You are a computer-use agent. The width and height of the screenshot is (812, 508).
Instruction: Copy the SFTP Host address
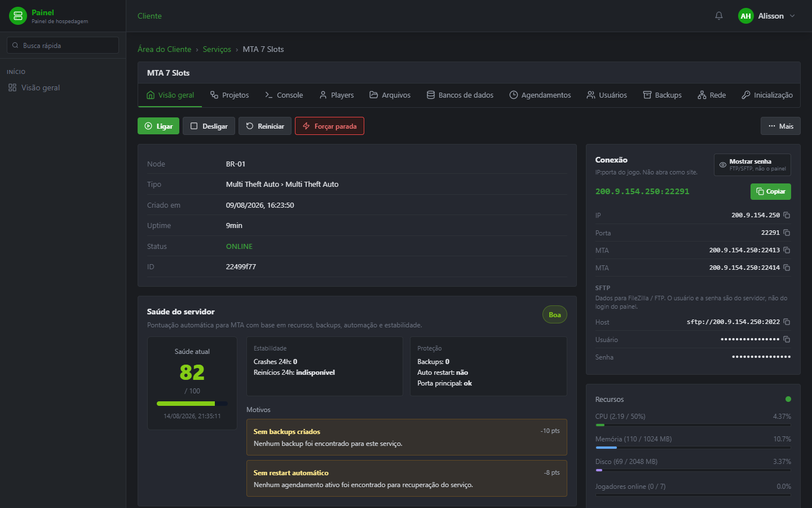(x=787, y=322)
